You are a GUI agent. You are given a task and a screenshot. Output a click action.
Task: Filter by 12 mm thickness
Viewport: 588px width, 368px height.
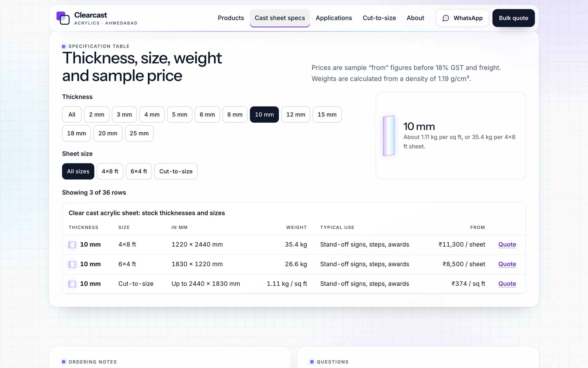point(296,114)
